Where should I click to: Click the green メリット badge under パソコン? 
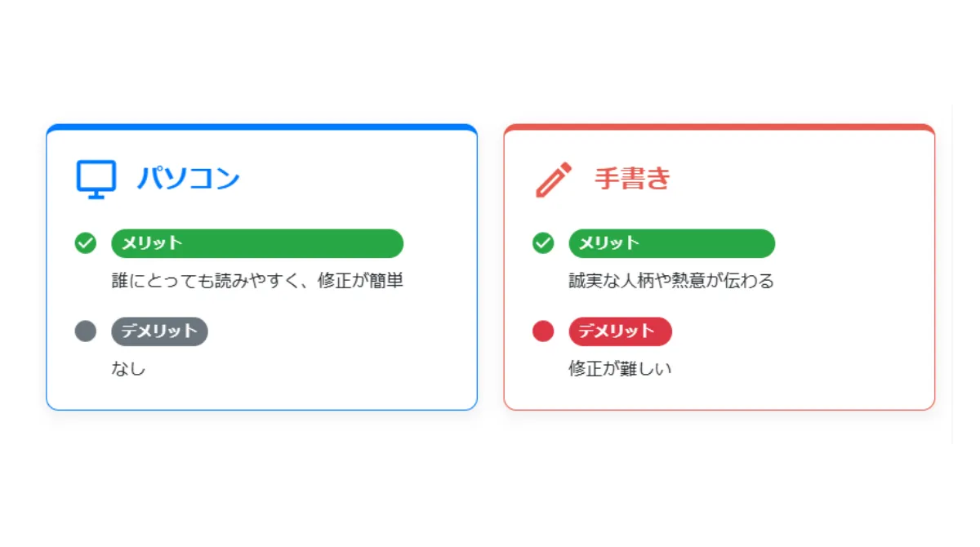click(257, 243)
